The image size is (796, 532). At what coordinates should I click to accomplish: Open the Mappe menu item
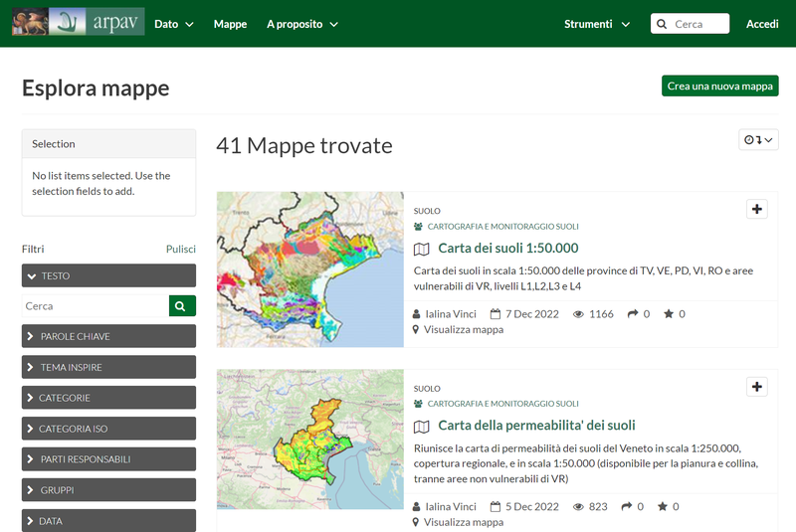(x=230, y=24)
